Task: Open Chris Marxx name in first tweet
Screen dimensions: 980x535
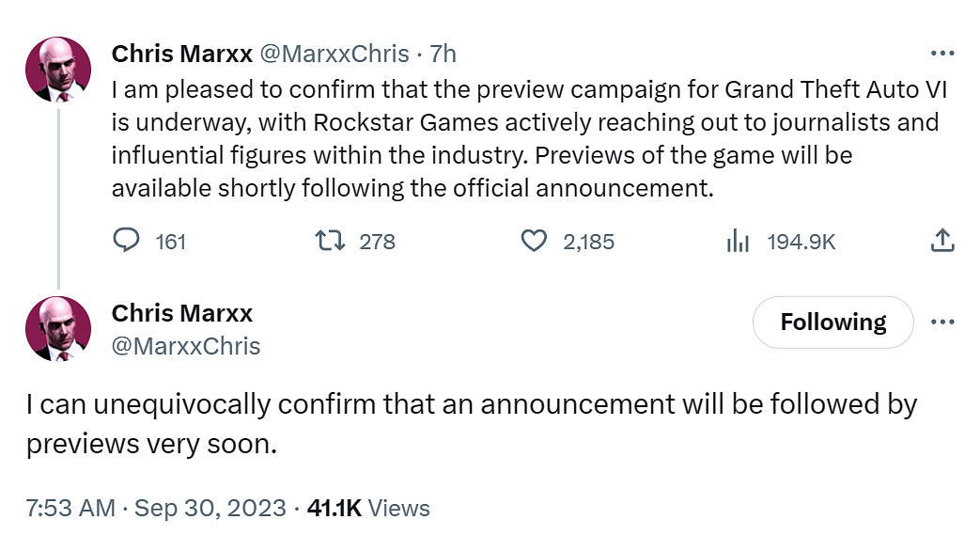Action: point(181,54)
